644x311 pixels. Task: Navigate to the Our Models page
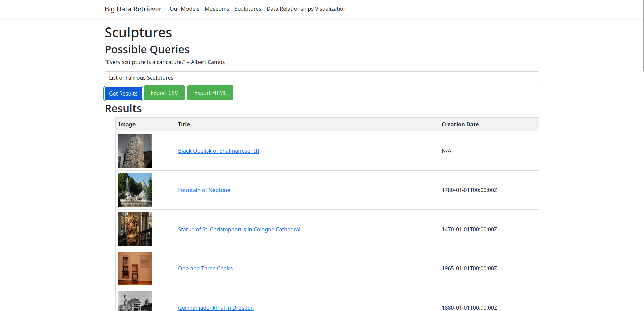point(184,9)
